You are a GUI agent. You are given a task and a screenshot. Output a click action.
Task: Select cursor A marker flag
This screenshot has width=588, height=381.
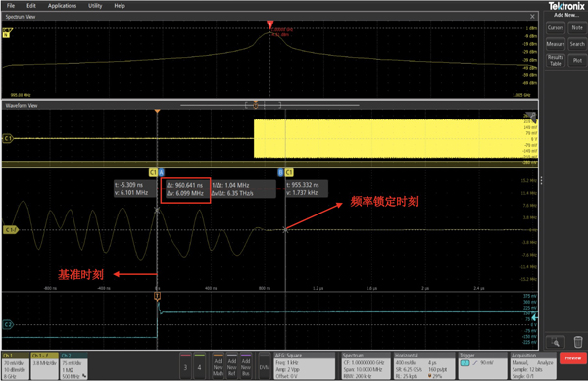pos(161,172)
